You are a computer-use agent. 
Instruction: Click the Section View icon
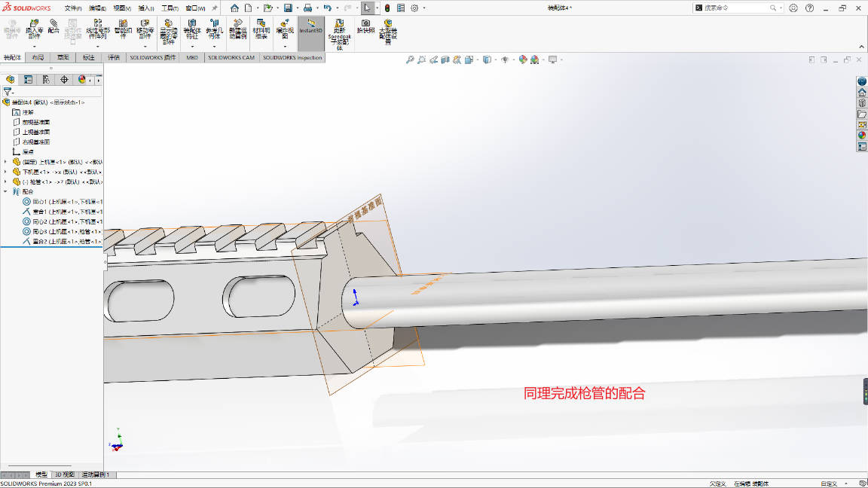445,59
